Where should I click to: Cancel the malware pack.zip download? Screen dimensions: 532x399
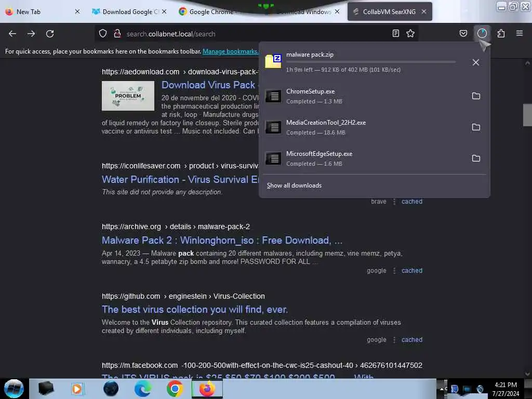point(476,62)
